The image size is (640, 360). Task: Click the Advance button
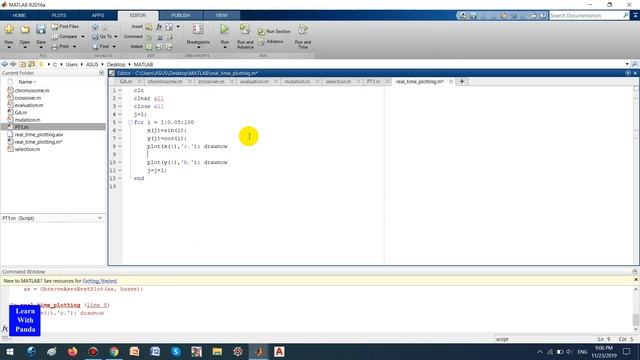click(x=271, y=42)
